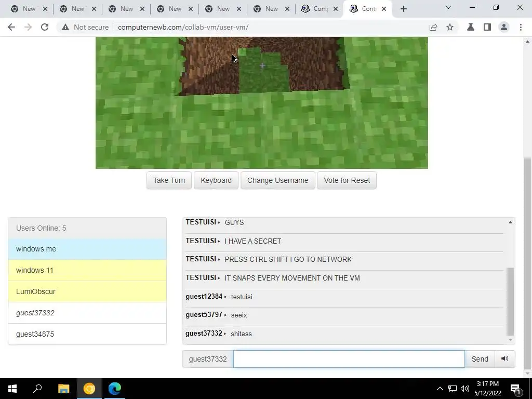Screen dimensions: 532x399
Task: Open Windows taskbar search
Action: [37, 389]
